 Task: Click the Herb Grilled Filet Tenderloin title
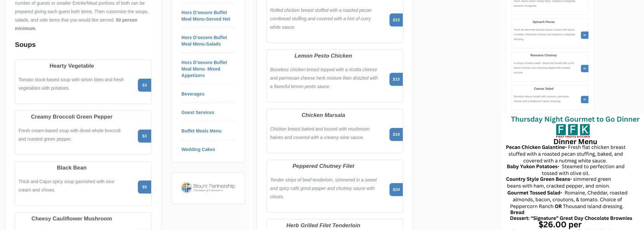[323, 225]
